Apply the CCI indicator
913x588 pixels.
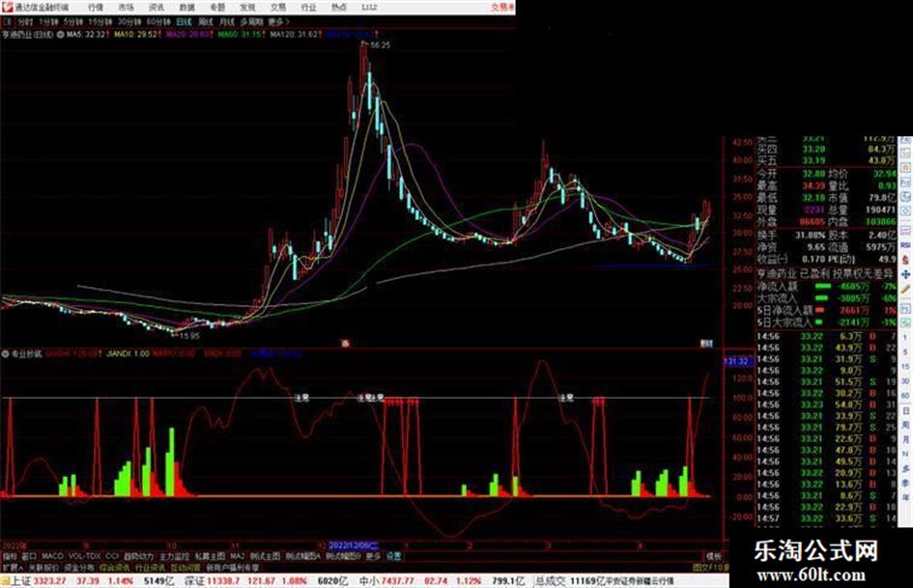click(x=112, y=556)
